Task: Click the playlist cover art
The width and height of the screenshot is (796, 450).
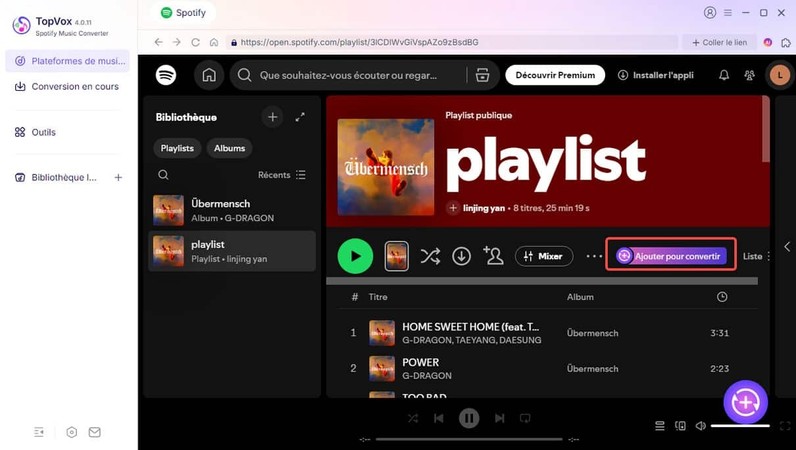Action: [x=386, y=167]
